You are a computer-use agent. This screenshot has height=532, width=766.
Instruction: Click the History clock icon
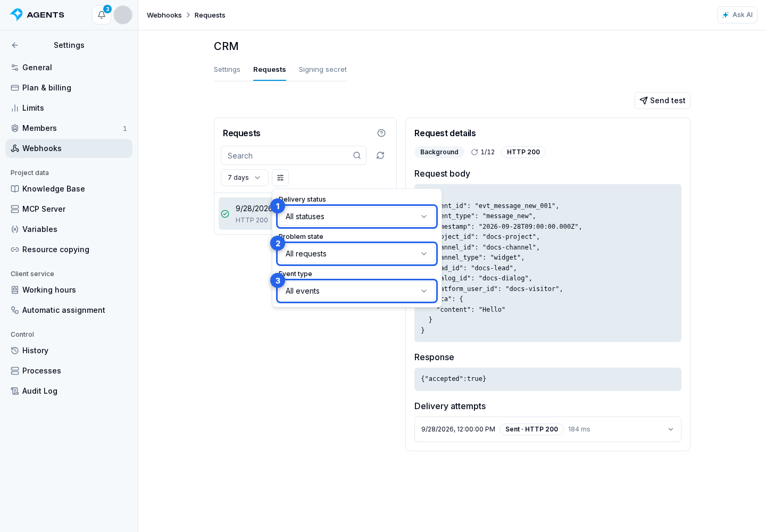pos(15,351)
